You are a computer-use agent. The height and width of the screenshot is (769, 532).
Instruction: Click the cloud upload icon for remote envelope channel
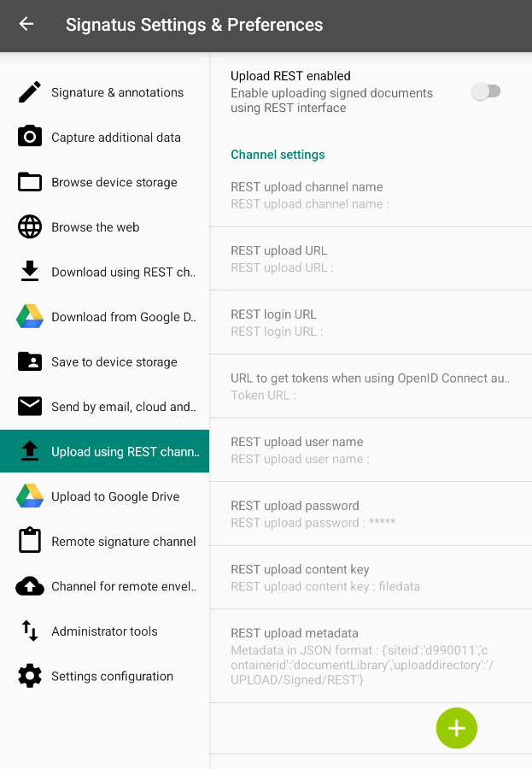click(x=30, y=586)
